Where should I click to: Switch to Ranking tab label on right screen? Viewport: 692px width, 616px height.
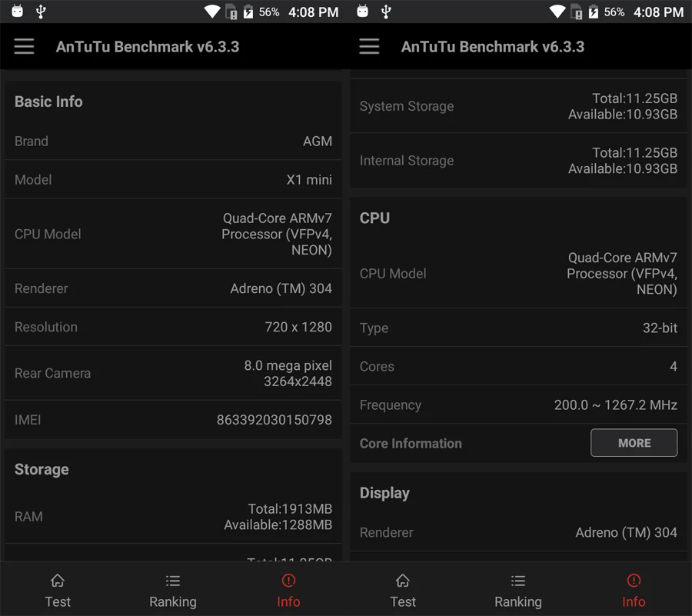tap(518, 602)
